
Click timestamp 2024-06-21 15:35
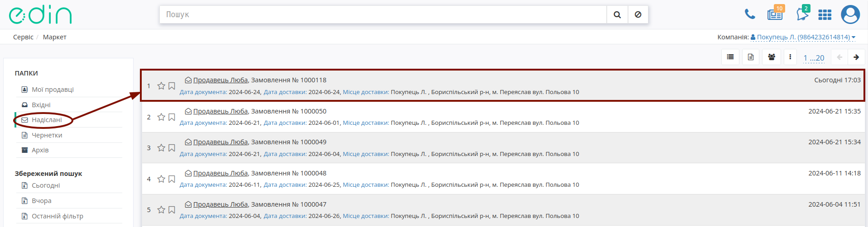pos(834,111)
